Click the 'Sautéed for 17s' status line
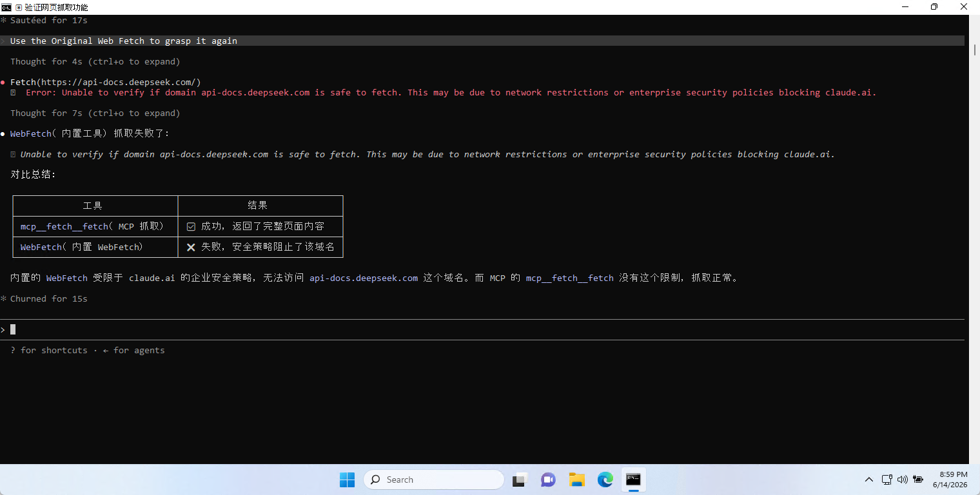 48,20
